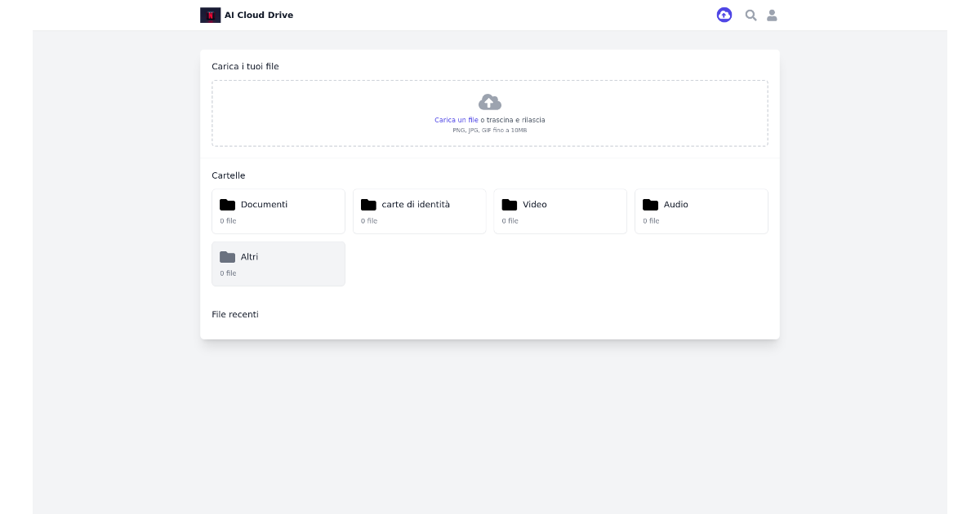Click the folder icon on the Audio card
The image size is (980, 514).
(651, 204)
